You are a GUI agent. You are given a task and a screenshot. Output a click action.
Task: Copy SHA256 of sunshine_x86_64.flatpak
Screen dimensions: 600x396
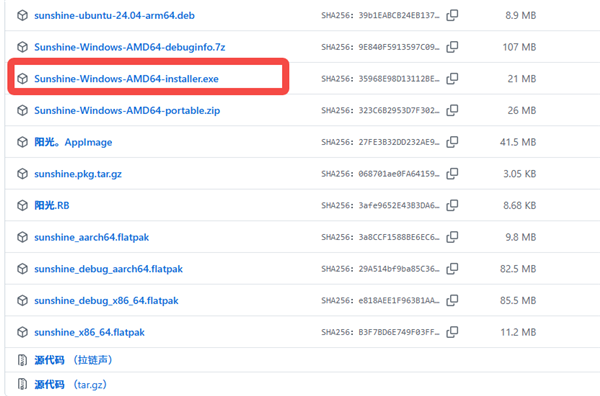(452, 332)
